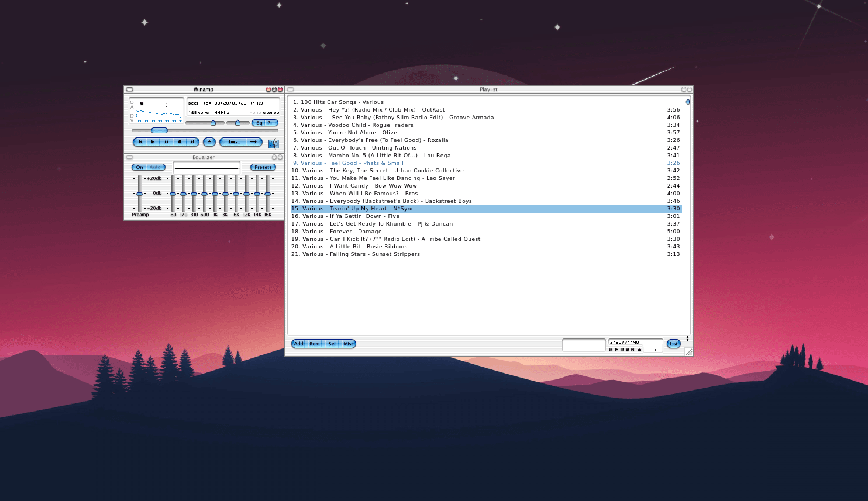The height and width of the screenshot is (501, 868).
Task: Toggle the Eq equalizer window button
Action: click(259, 123)
